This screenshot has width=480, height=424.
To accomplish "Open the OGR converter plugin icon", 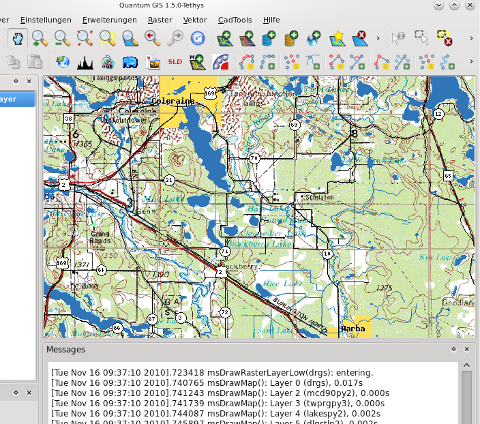I will [x=108, y=62].
